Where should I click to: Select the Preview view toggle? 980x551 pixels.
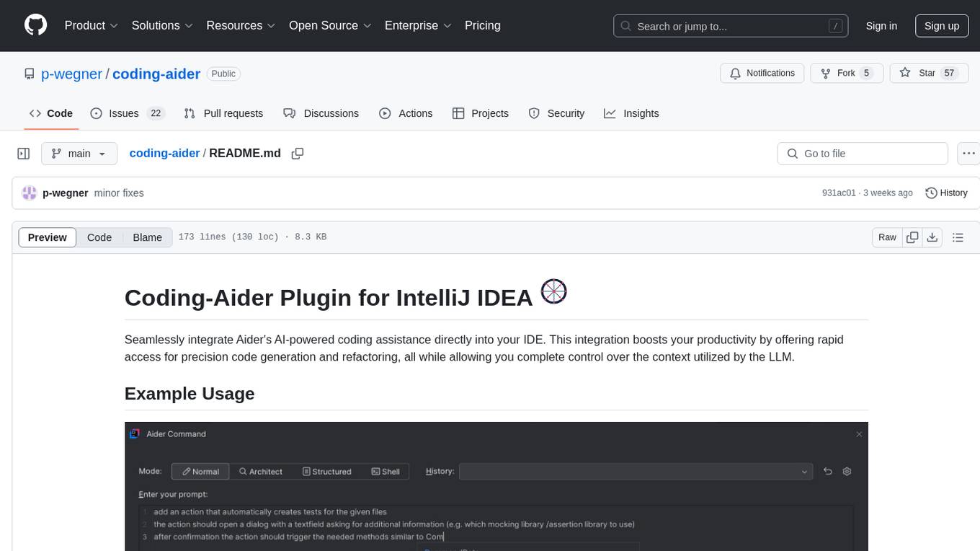(48, 237)
